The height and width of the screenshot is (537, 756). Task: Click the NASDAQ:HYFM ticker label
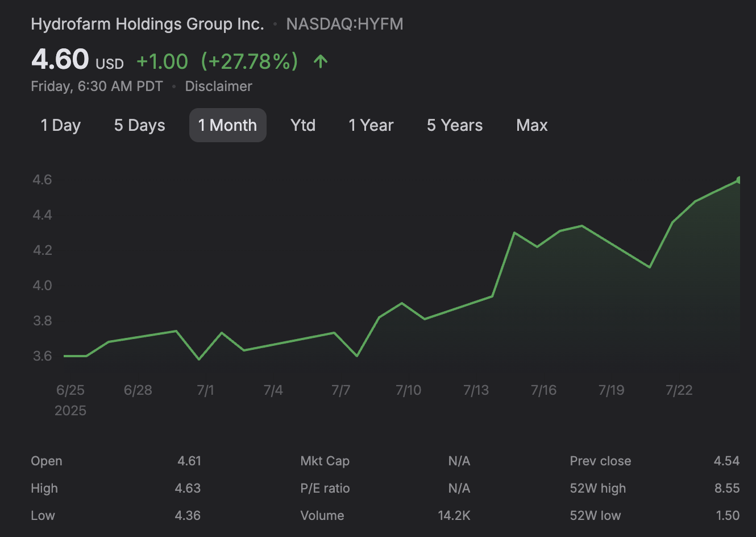tap(344, 24)
